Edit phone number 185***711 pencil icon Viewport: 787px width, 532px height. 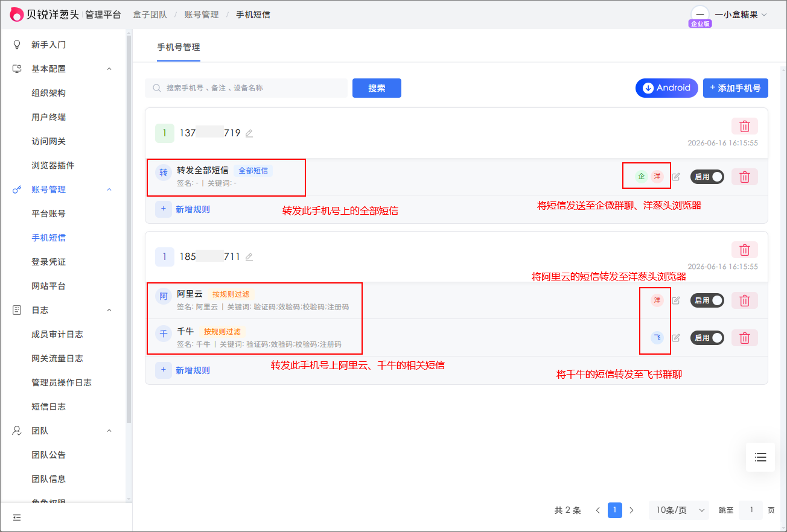(x=249, y=257)
